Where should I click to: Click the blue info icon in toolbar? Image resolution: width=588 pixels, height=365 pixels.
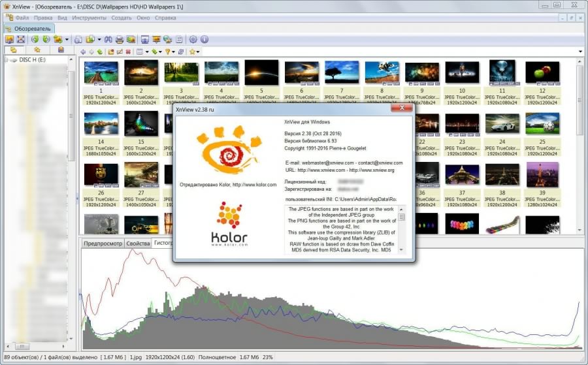[204, 39]
